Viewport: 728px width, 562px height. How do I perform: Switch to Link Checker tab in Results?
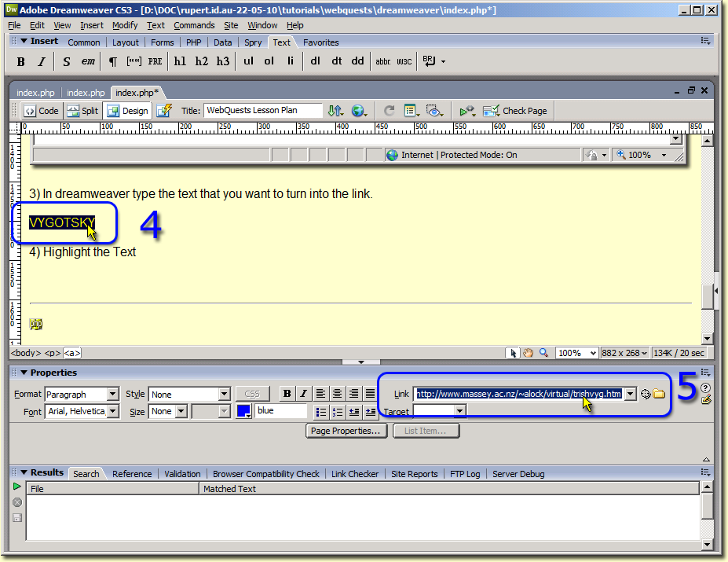(355, 474)
